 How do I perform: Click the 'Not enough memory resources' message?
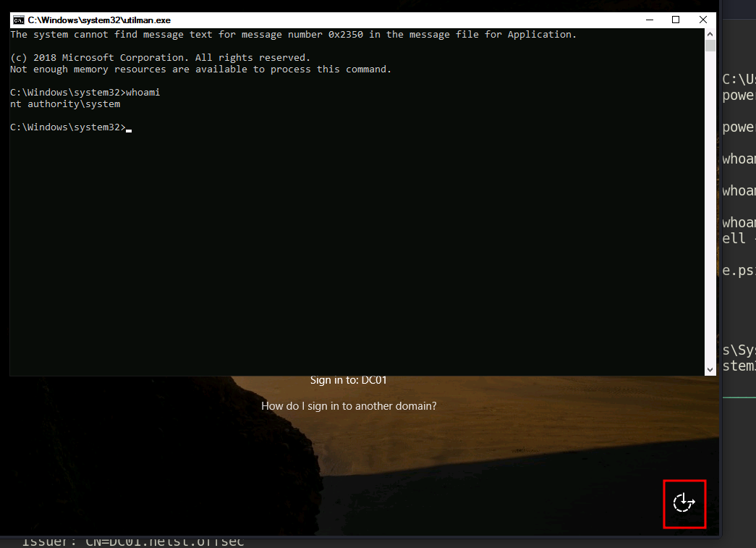[200, 69]
